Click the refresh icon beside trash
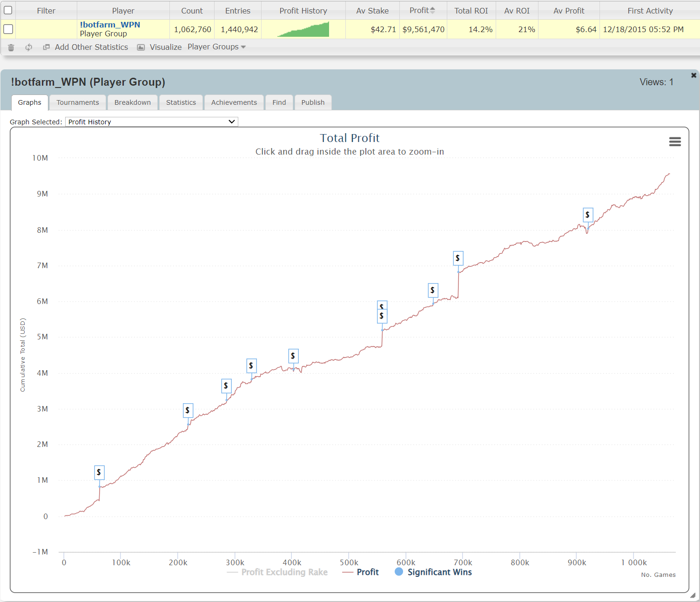 (29, 47)
